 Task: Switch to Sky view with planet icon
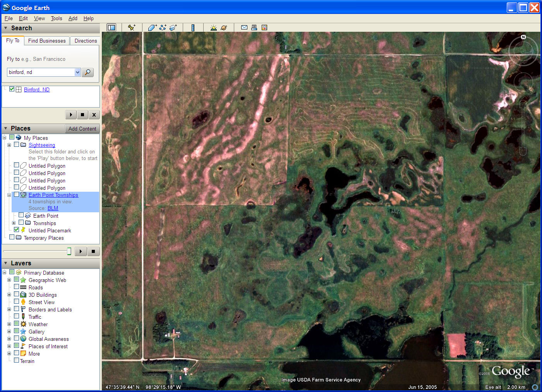coord(224,28)
